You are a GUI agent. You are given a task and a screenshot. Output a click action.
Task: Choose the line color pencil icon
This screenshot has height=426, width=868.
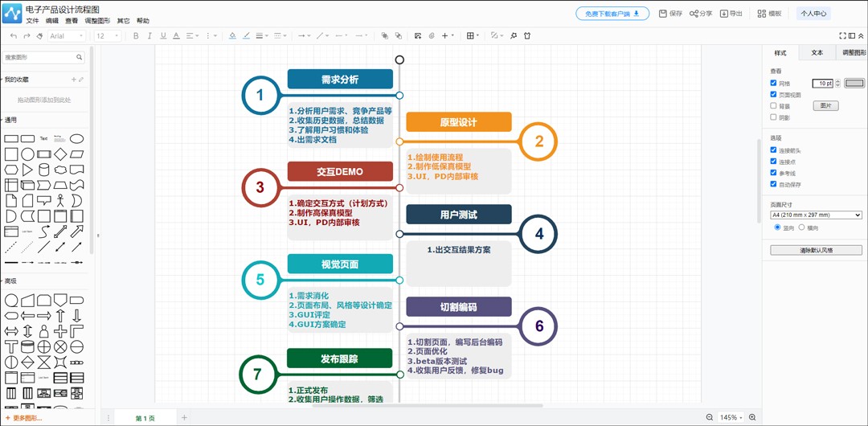coord(247,36)
